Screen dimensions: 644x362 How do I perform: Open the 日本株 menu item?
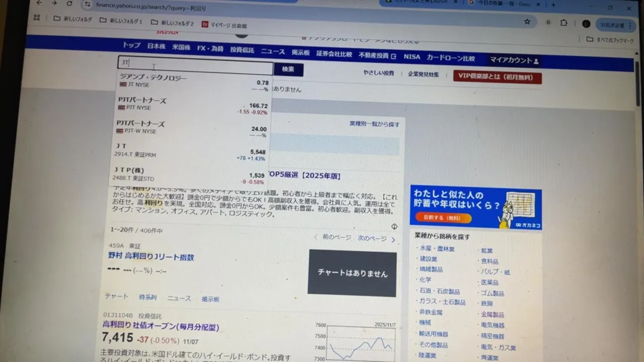(156, 47)
